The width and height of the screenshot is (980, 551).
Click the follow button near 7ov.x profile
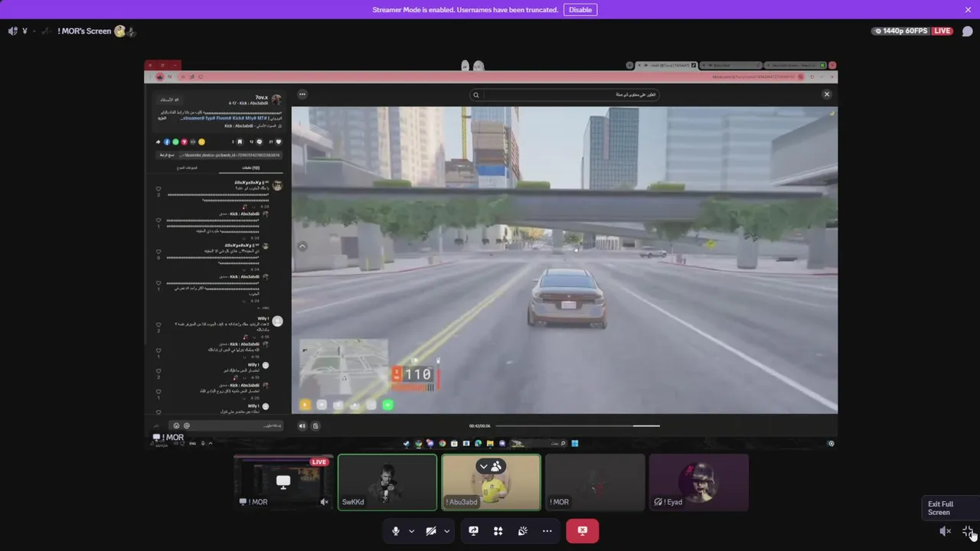click(170, 99)
